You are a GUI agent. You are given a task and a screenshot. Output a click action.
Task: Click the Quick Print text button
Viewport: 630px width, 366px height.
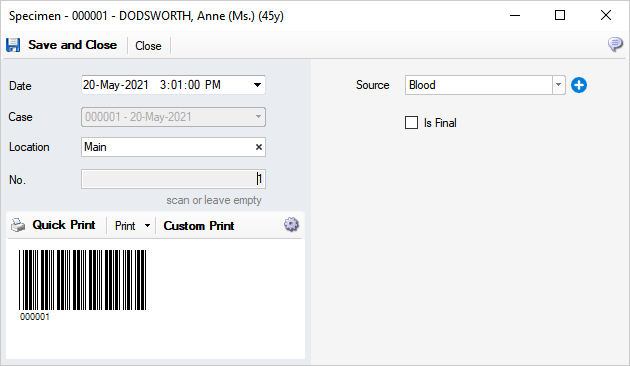[63, 225]
